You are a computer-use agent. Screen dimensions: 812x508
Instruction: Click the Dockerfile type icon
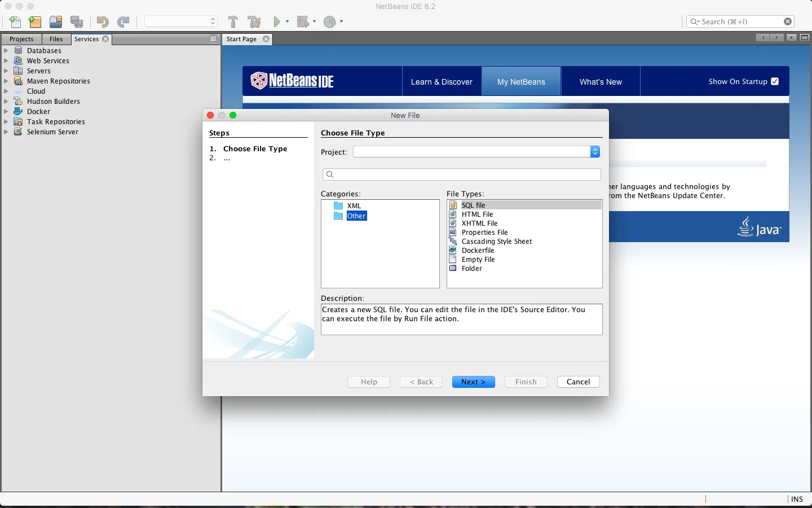point(453,251)
